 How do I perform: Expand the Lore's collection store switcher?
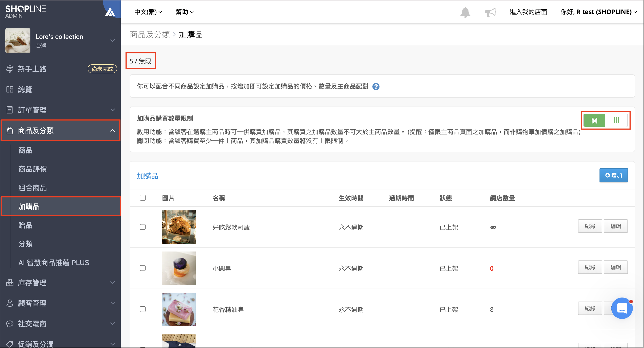tap(113, 40)
